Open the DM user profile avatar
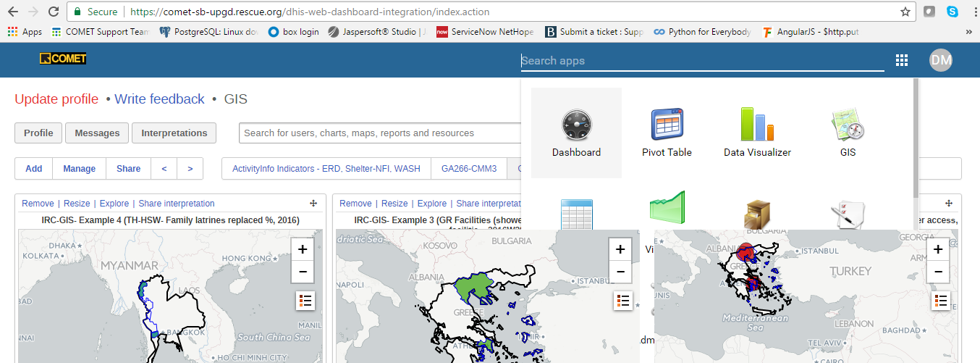The width and height of the screenshot is (980, 363). [x=941, y=61]
